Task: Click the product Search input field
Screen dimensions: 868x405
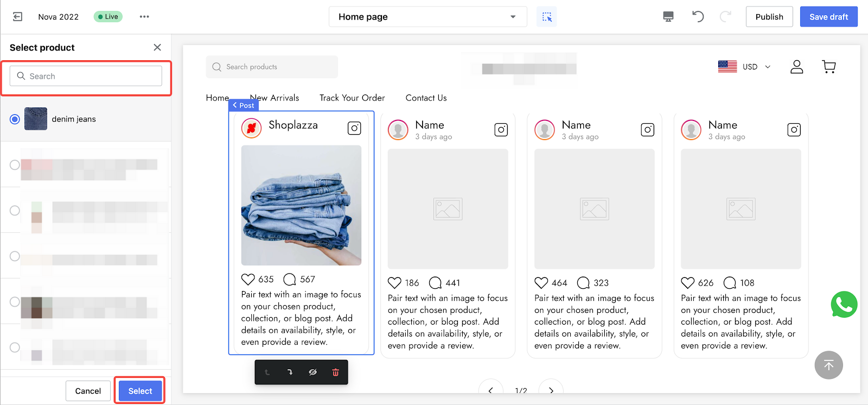Action: 86,76
